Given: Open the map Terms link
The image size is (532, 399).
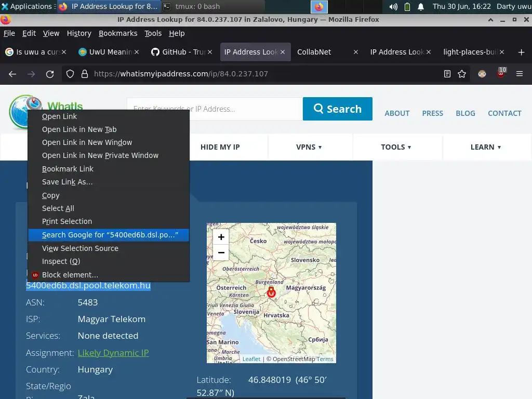Looking at the screenshot, I should coord(325,359).
